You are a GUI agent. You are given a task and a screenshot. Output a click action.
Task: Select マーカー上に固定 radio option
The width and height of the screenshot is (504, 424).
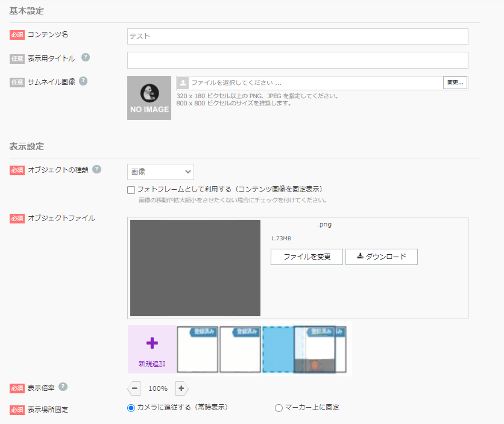[x=279, y=408]
